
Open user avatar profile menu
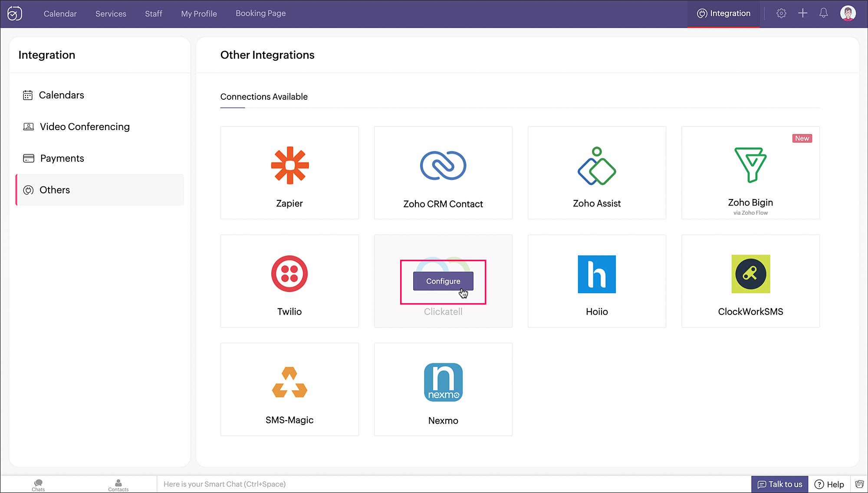click(848, 13)
